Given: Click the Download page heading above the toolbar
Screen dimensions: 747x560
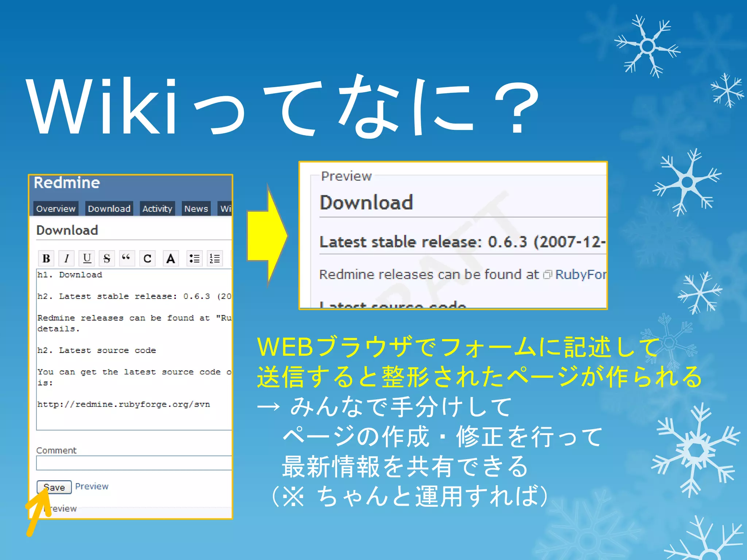Looking at the screenshot, I should coord(67,230).
